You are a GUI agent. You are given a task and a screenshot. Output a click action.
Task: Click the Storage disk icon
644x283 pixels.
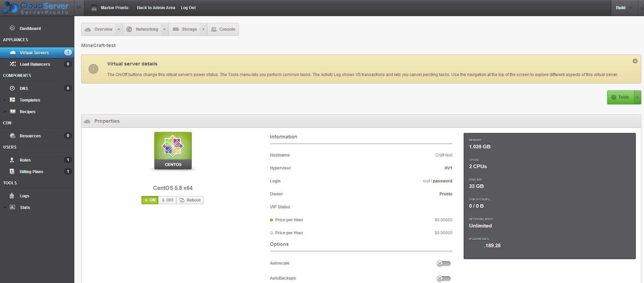(x=176, y=29)
